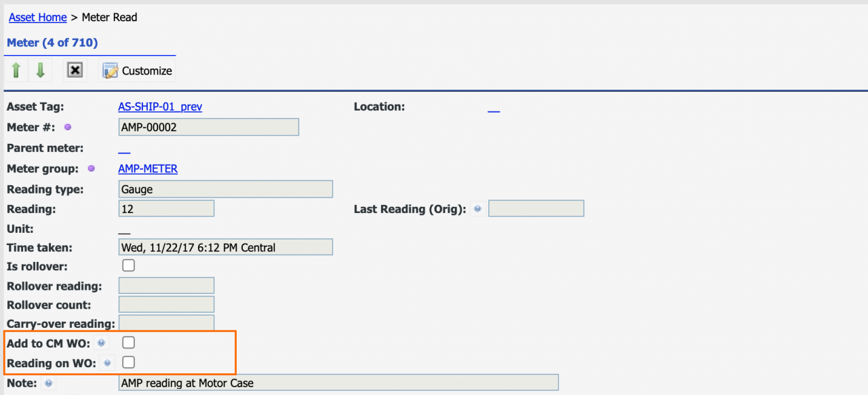This screenshot has height=395, width=868.
Task: Open the AS-SHIP-01_prev asset tag link
Action: pos(160,107)
